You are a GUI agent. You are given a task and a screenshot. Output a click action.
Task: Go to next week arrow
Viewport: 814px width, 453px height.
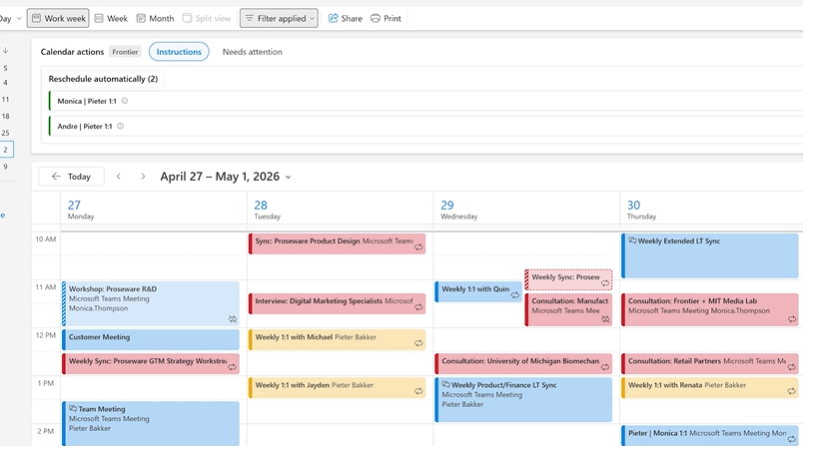(143, 176)
